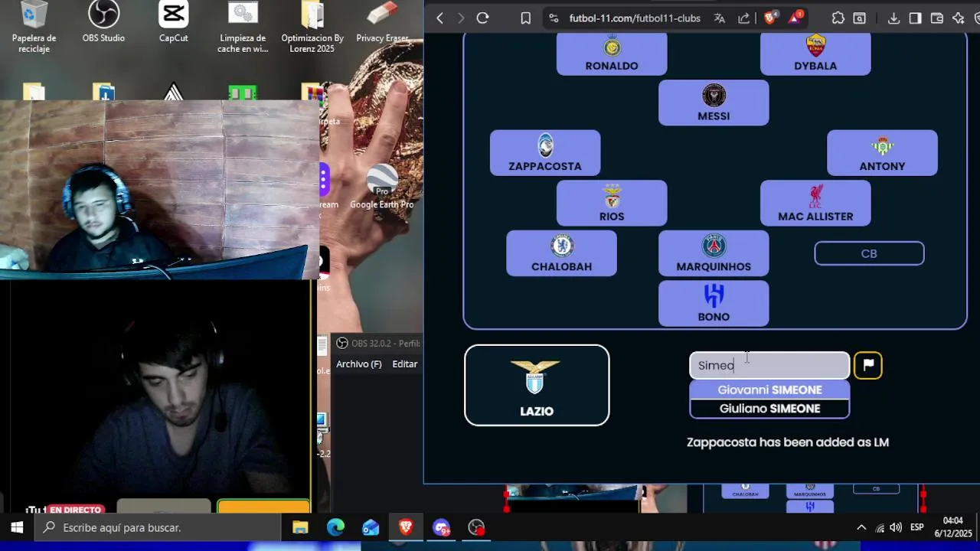Click the MESSI player card
Screen dimensions: 980x551
coord(714,103)
